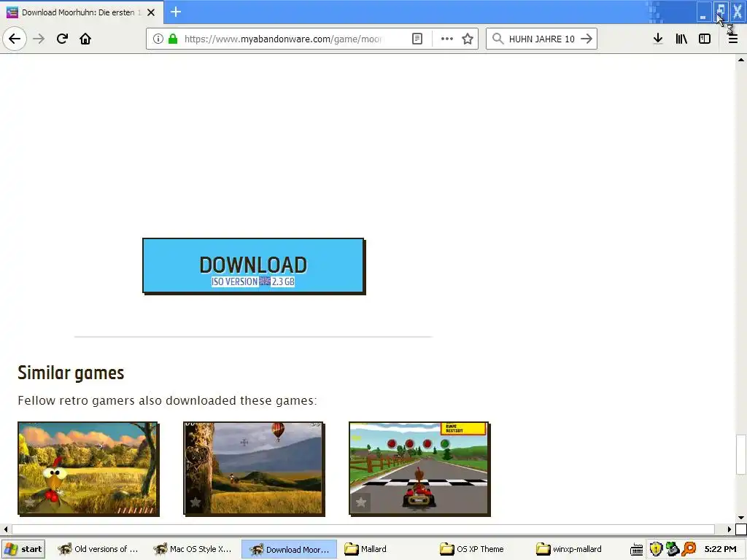Click the search magnifier icon
The height and width of the screenshot is (560, 747).
tap(498, 39)
